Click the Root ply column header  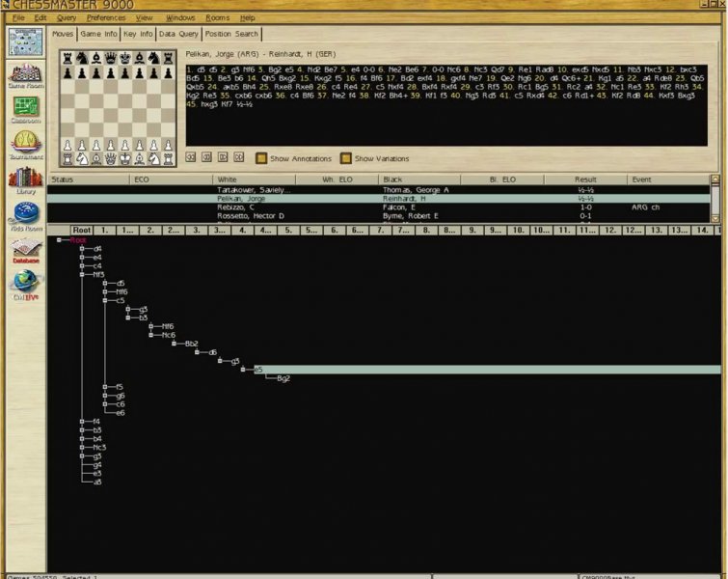[x=81, y=230]
